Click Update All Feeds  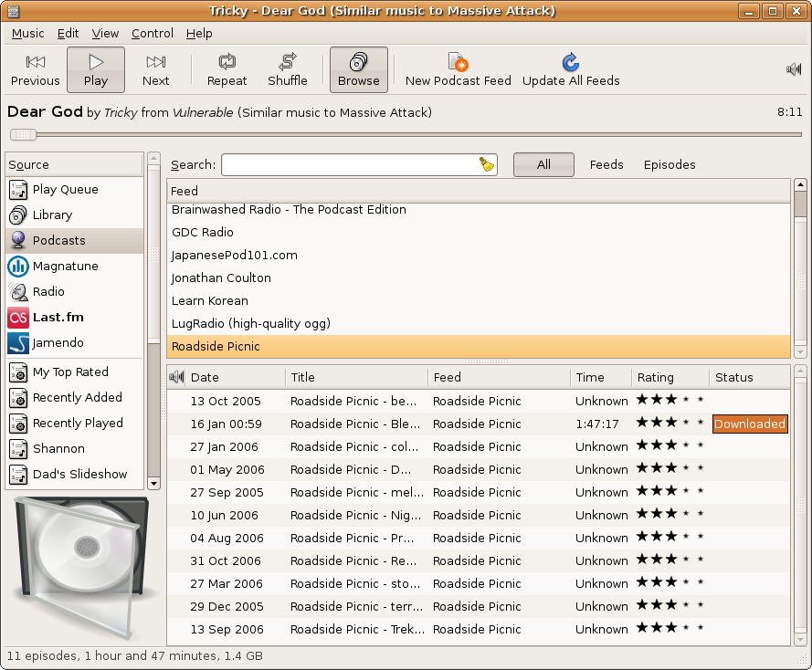point(571,70)
